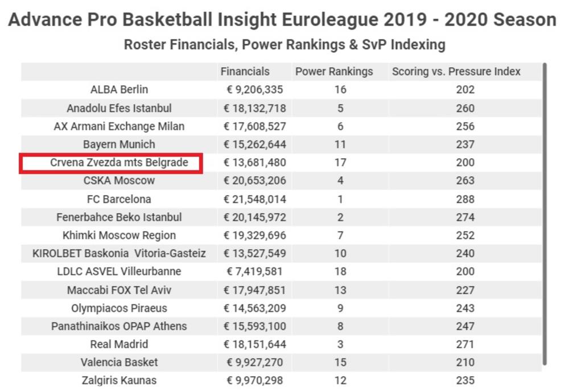569x392 pixels.
Task: Select the ALBA Berlin team row
Action: [x=119, y=90]
